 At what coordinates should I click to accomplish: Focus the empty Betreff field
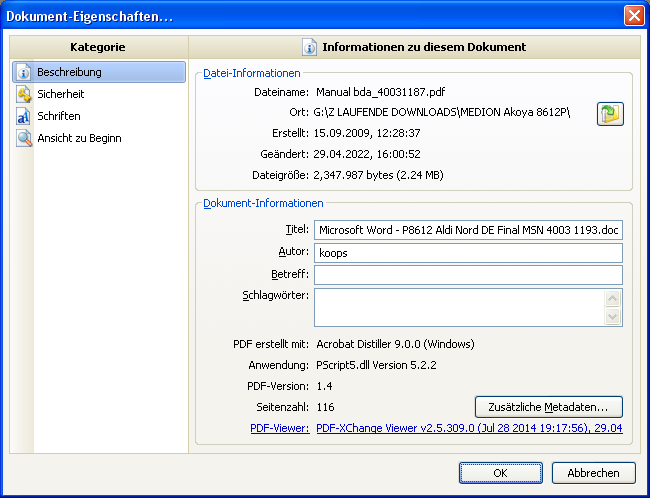(468, 275)
